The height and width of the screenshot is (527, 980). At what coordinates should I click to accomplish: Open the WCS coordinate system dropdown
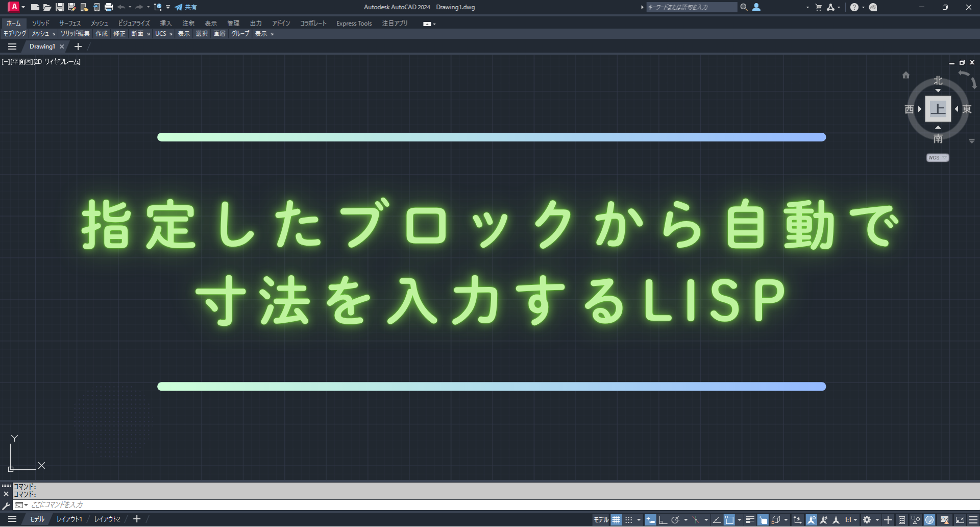[937, 158]
